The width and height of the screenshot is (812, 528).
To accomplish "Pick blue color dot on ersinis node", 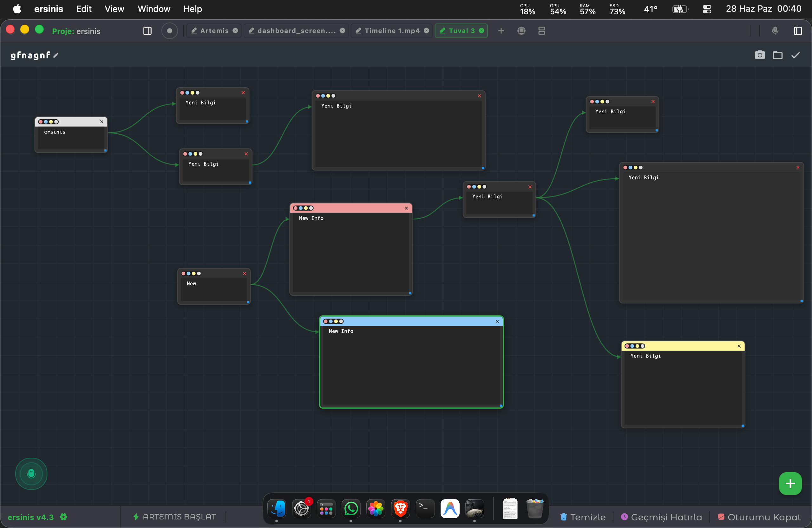I will 46,122.
